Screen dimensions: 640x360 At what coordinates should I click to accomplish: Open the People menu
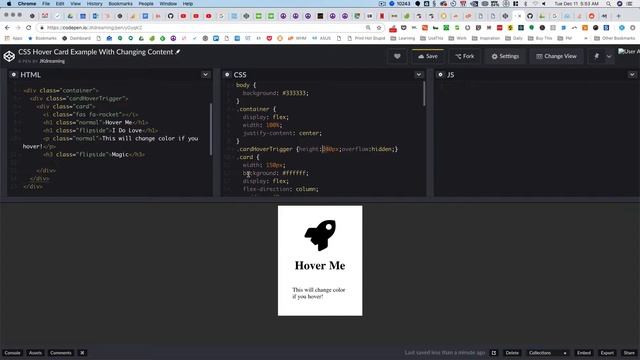(x=146, y=4)
